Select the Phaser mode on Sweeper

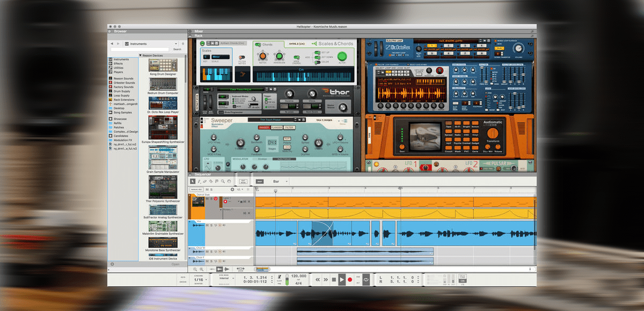pyautogui.click(x=264, y=128)
